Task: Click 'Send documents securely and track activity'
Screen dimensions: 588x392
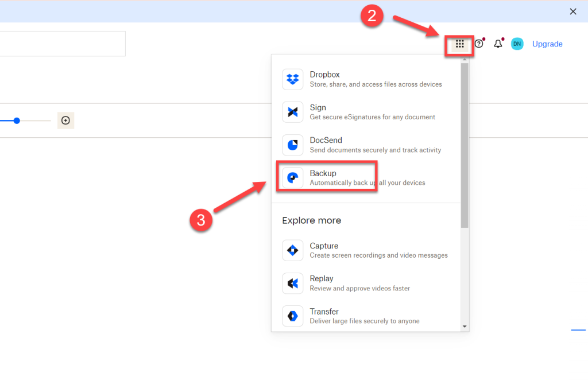Action: click(376, 150)
